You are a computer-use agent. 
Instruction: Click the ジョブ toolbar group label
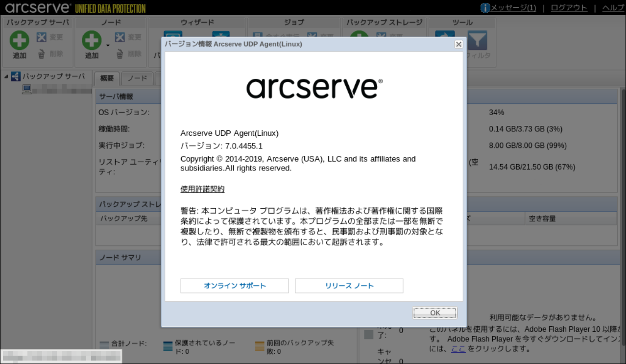click(294, 23)
